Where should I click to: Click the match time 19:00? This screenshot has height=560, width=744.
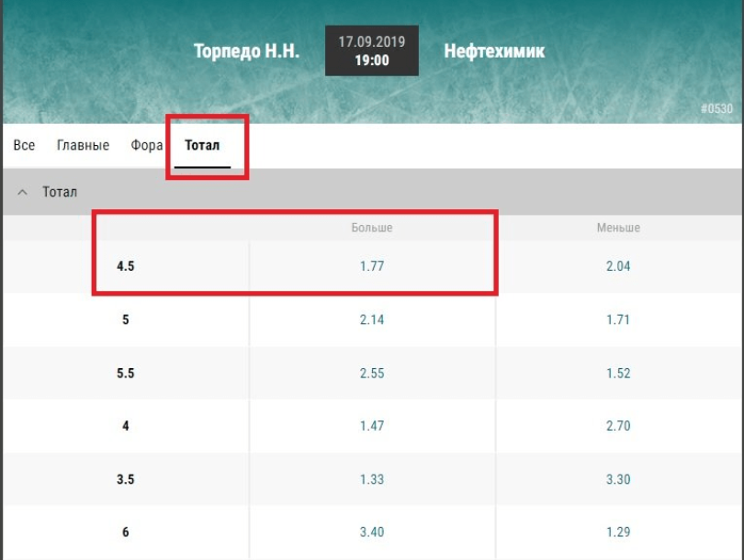click(x=372, y=61)
